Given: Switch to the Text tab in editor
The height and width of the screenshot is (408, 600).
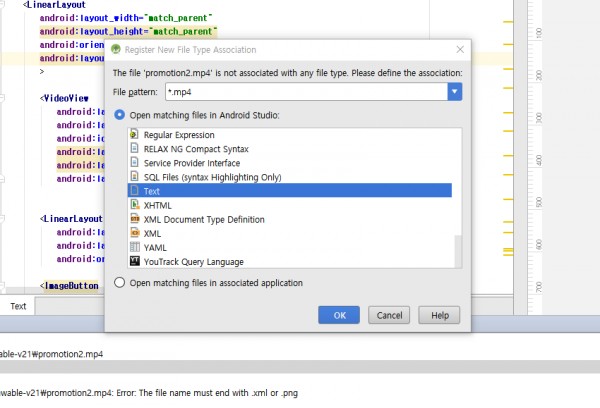Looking at the screenshot, I should (x=18, y=306).
